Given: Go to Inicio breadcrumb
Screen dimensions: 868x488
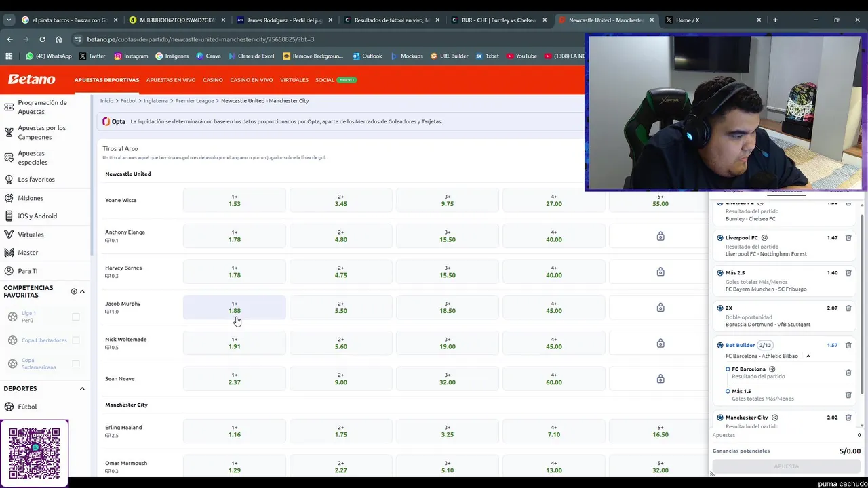Looking at the screenshot, I should click(x=106, y=101).
